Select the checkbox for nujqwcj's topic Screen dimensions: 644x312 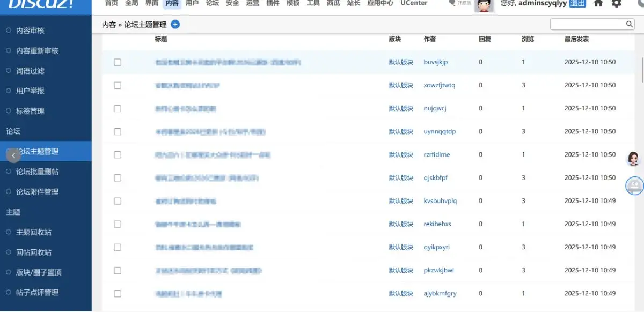pos(117,108)
